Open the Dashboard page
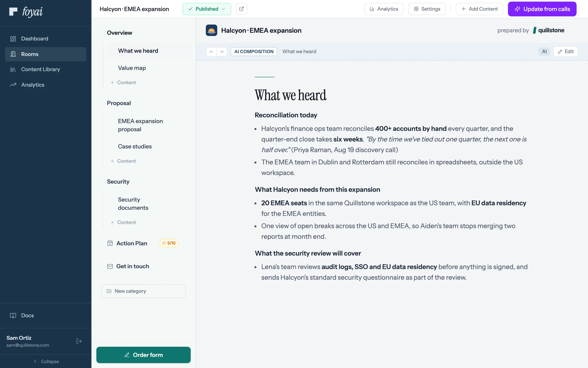 click(46, 39)
